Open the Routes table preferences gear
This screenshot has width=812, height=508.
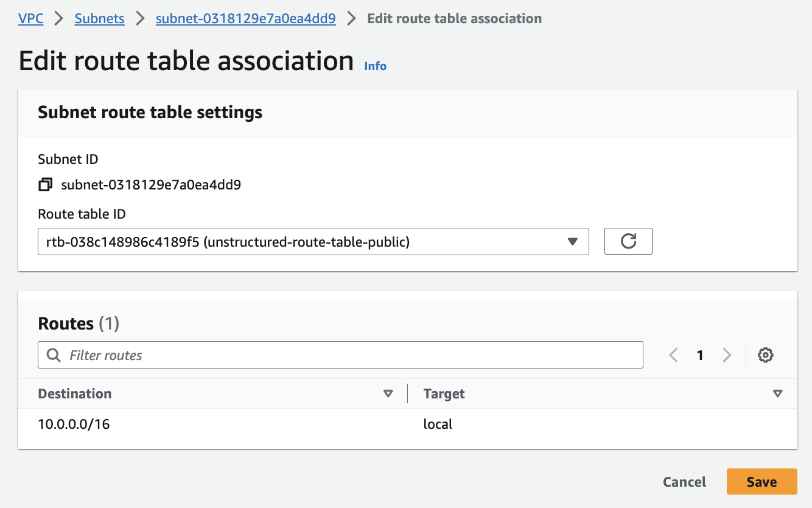pyautogui.click(x=765, y=355)
